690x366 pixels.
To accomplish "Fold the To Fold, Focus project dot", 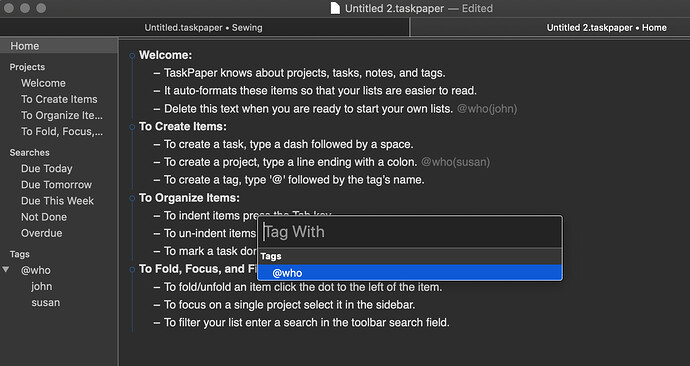I will [x=132, y=270].
